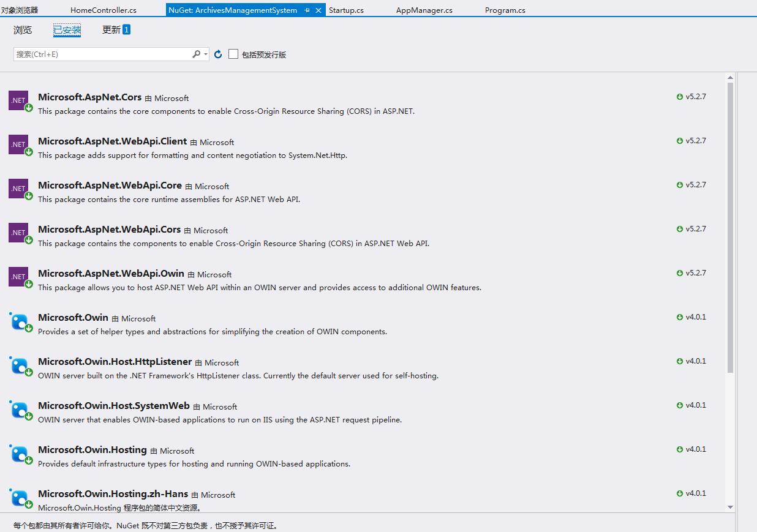Click the Microsoft.AspNet.WebApi.Owin .NET icon
The height and width of the screenshot is (532, 757).
pyautogui.click(x=18, y=277)
